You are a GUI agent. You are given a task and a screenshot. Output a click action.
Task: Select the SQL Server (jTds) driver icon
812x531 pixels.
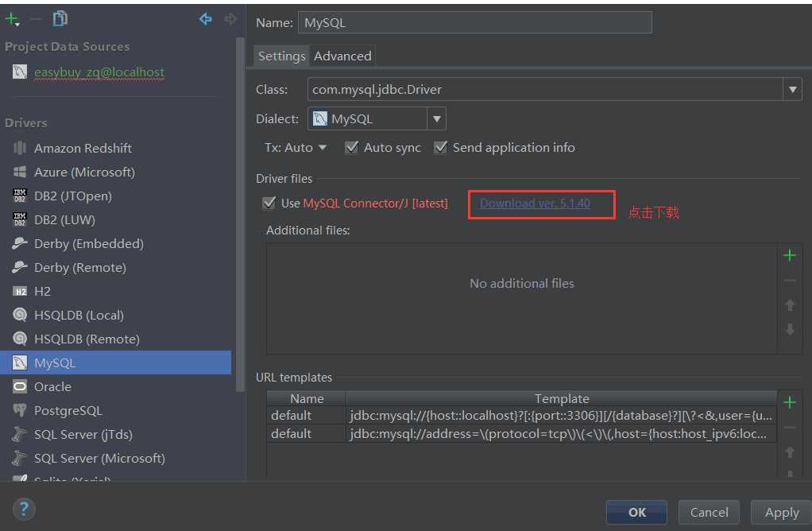click(20, 434)
